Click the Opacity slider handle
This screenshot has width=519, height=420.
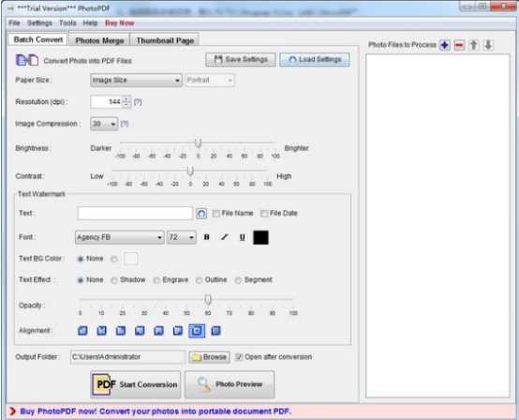tap(208, 300)
